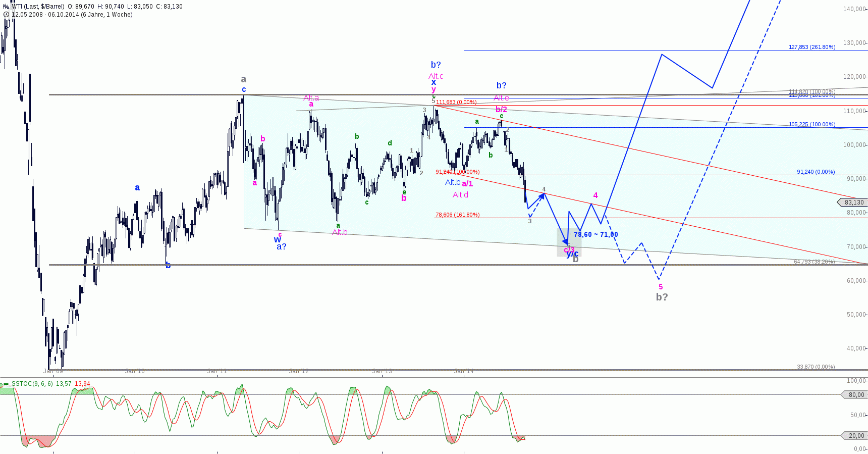Click the 111,683 (0.00%) red Fibonacci label

click(x=456, y=102)
